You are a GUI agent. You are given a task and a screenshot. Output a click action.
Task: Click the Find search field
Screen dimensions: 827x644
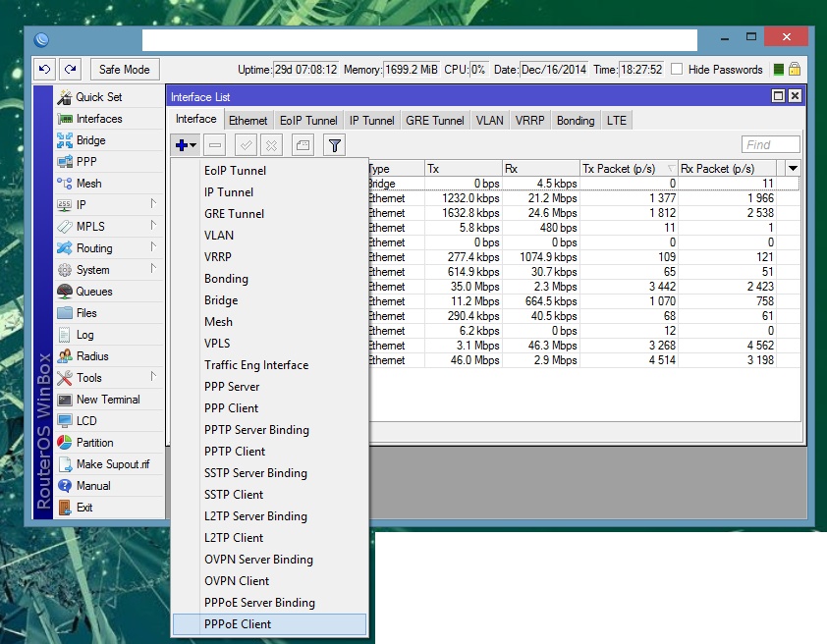(x=771, y=145)
